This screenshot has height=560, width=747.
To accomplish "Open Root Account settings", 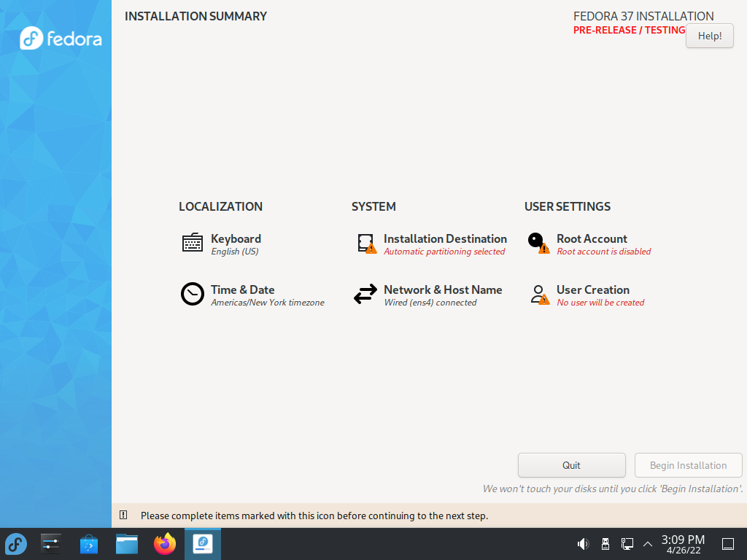I will point(592,238).
